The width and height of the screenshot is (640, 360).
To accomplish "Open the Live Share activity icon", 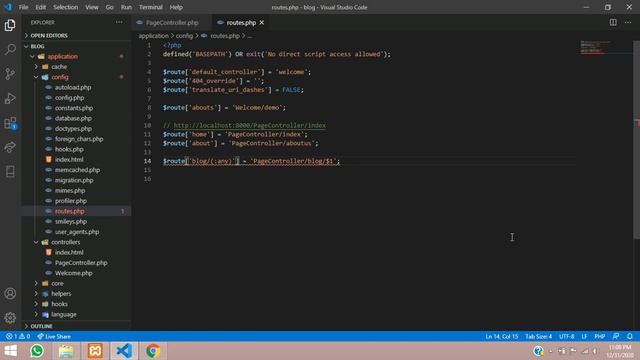I will tap(10, 147).
